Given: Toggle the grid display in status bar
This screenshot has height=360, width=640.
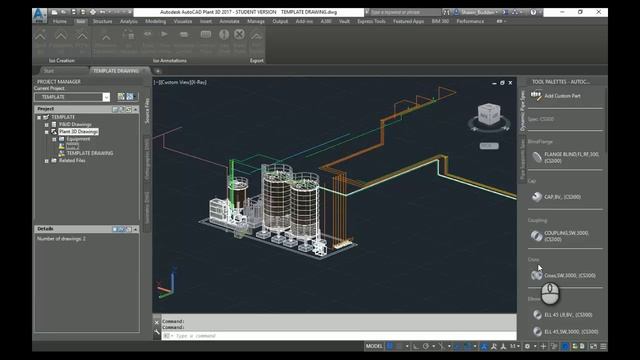Looking at the screenshot, I should tap(390, 347).
